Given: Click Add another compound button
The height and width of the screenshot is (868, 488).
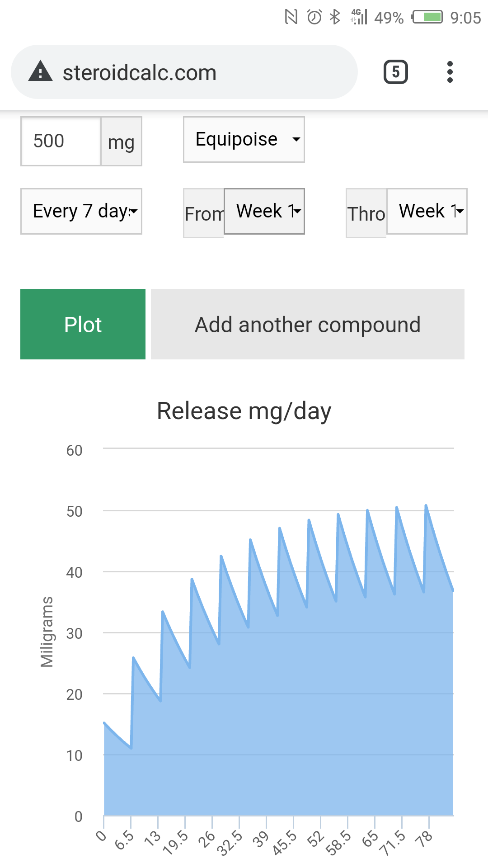Looking at the screenshot, I should coord(307,324).
